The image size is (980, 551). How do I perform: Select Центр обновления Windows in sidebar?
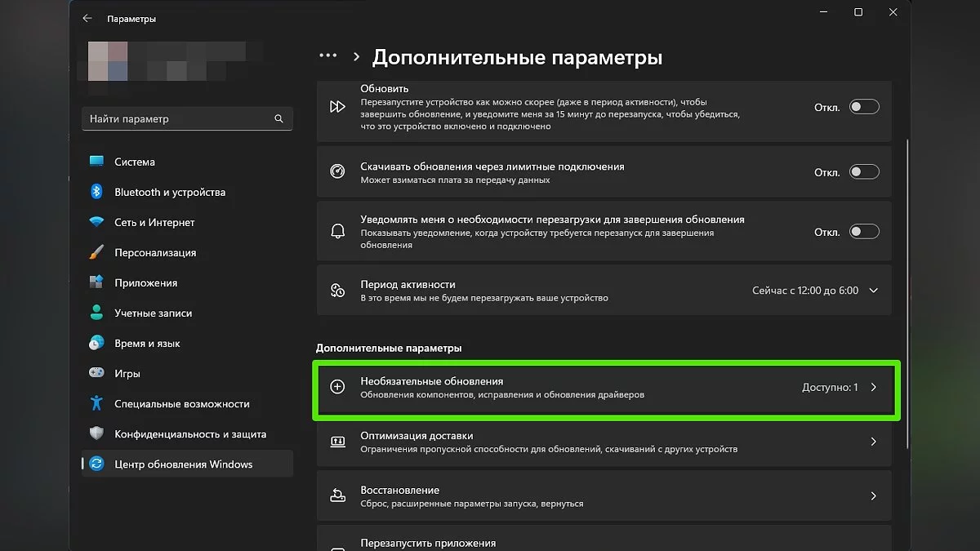(187, 464)
